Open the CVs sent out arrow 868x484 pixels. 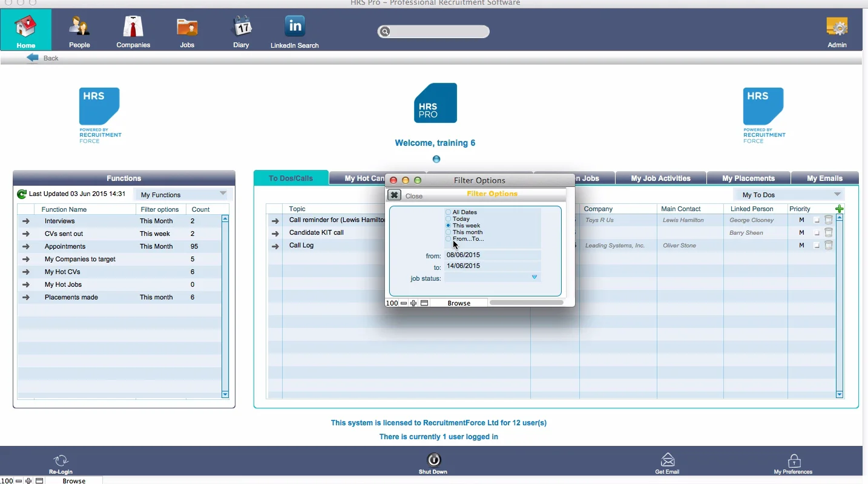click(26, 234)
